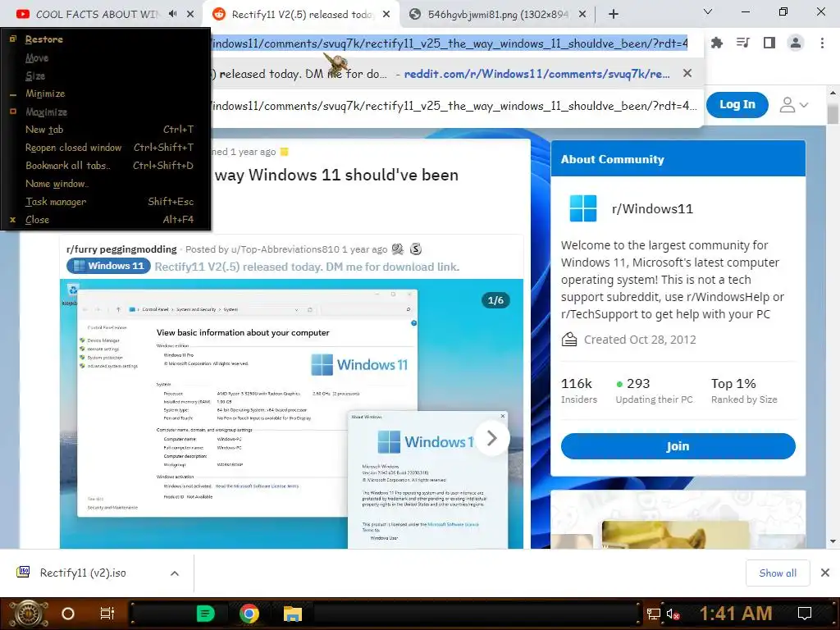The height and width of the screenshot is (630, 840).
Task: Open the green chat app on taskbar
Action: (x=206, y=614)
